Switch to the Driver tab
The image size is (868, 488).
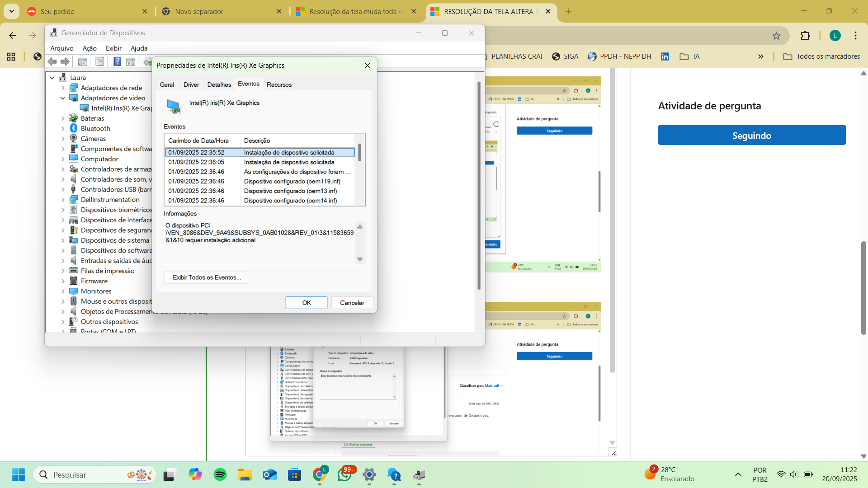pyautogui.click(x=191, y=84)
